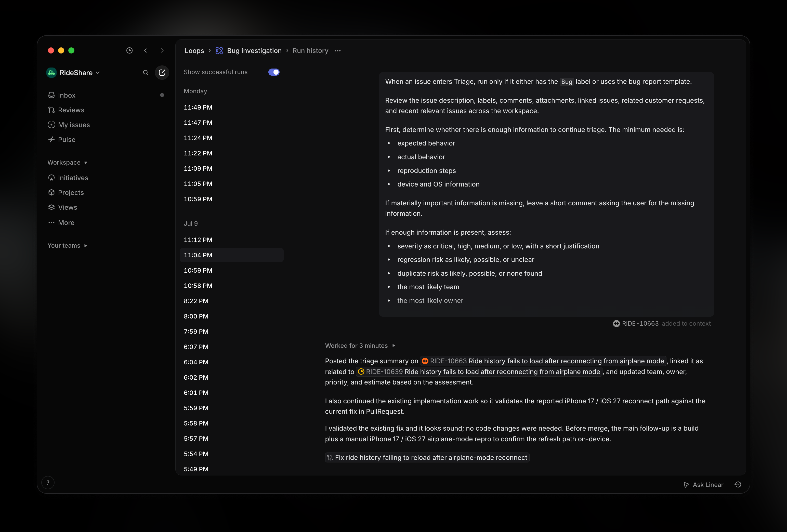Click the Bug investigation loop icon
Viewport: 787px width, 532px height.
[x=219, y=50]
